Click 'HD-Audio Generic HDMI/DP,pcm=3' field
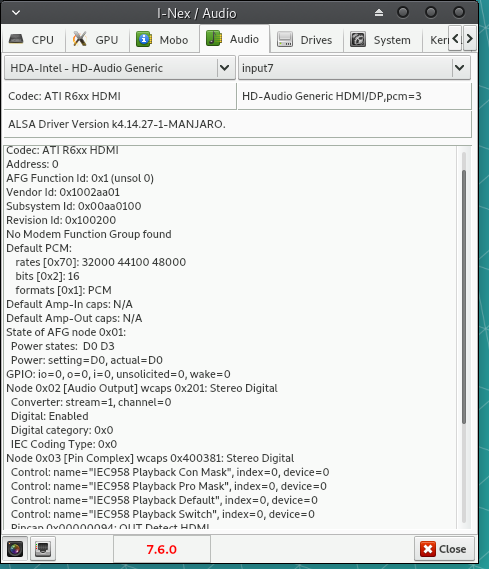This screenshot has height=569, width=489. pyautogui.click(x=354, y=96)
